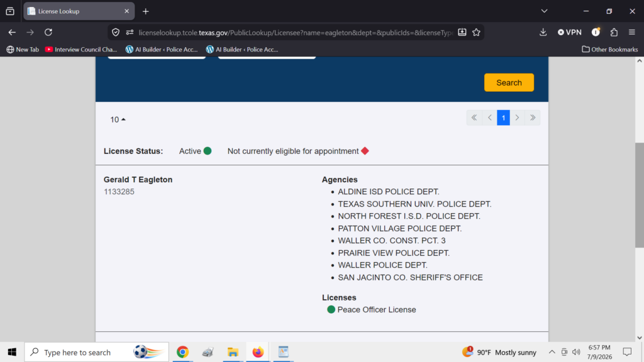Click the yellow Search button
644x362 pixels.
[509, 82]
